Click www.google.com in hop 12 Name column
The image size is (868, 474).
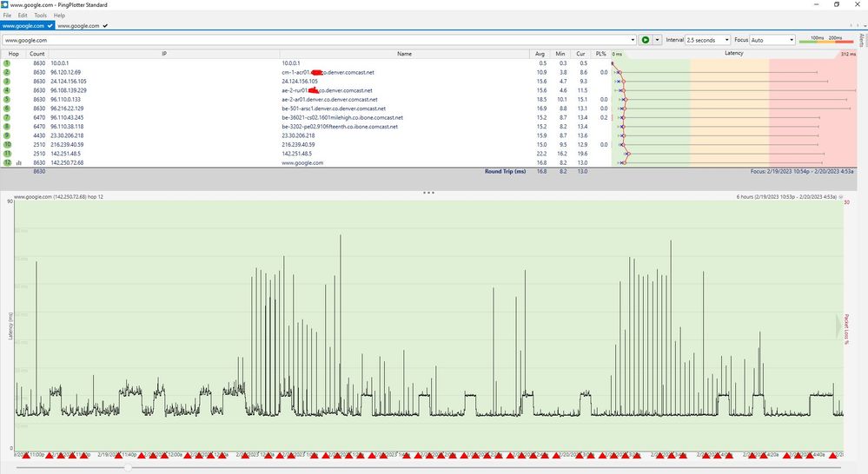(x=302, y=162)
